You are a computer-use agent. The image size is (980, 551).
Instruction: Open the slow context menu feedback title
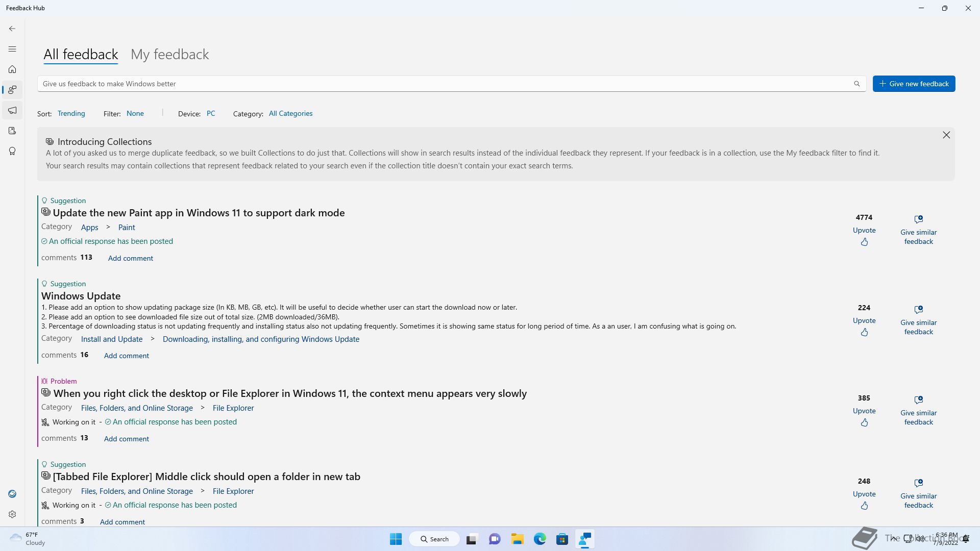pos(290,393)
